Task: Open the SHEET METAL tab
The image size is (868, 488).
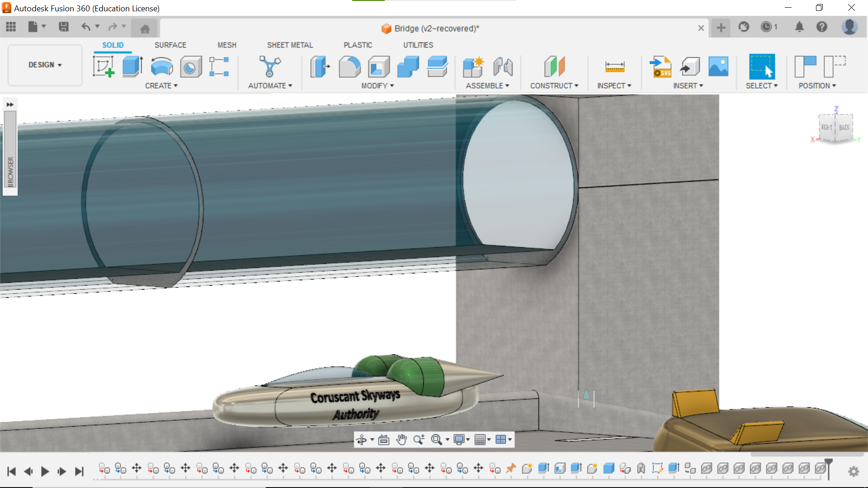Action: [290, 45]
